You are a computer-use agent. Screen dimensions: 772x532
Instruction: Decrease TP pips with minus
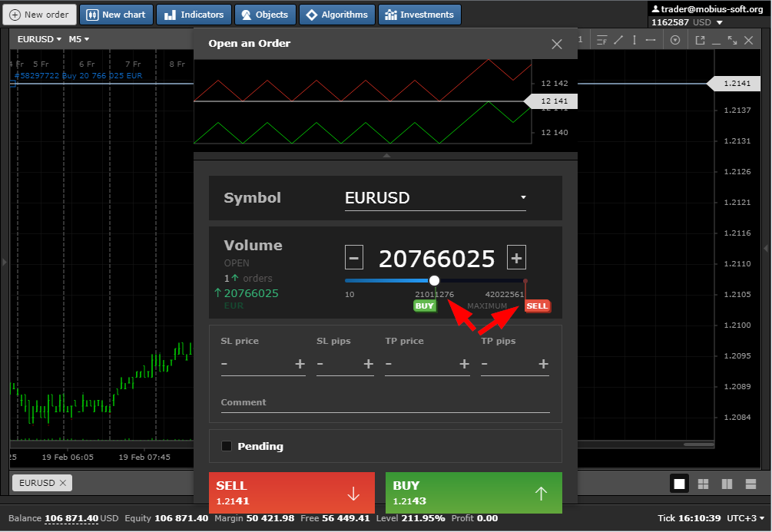tap(485, 364)
